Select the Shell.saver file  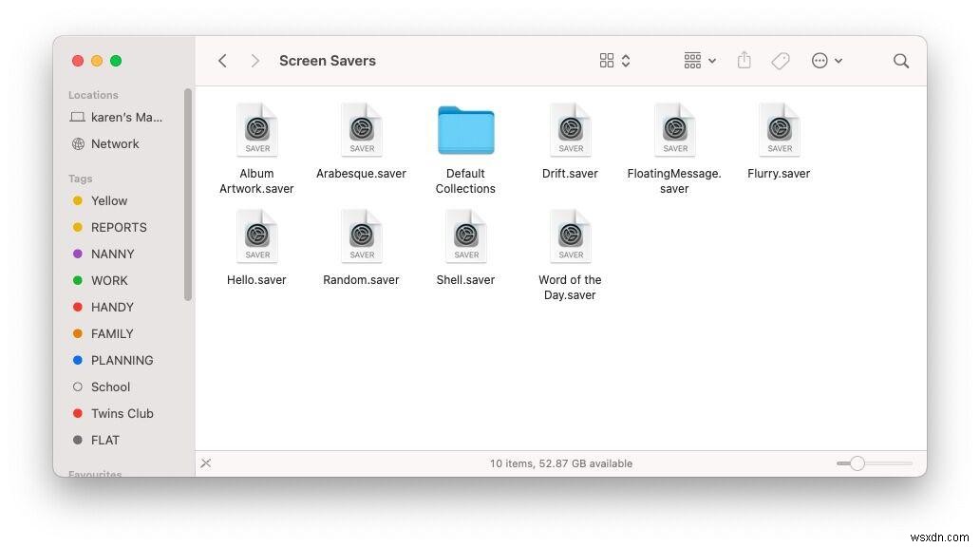[465, 236]
